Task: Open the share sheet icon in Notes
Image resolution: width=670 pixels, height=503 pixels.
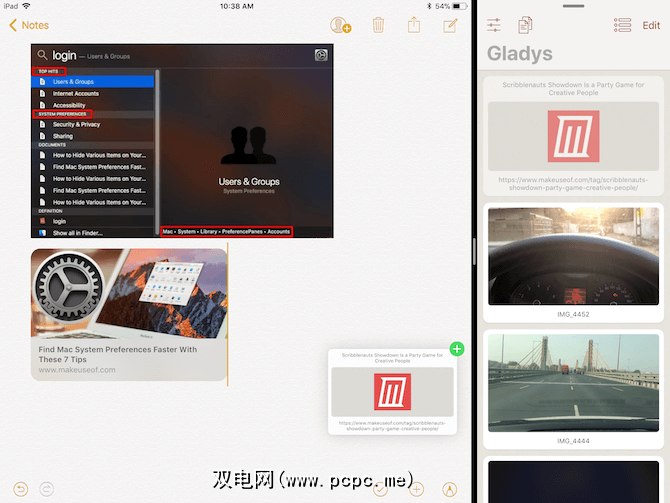Action: point(414,25)
